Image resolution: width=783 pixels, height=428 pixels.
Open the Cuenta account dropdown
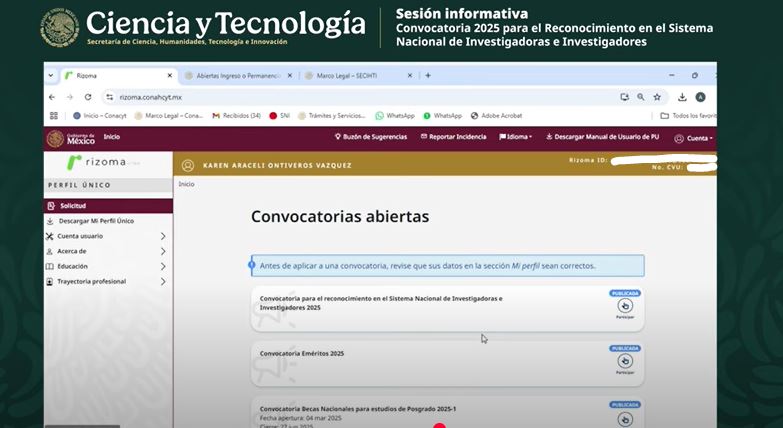(x=693, y=138)
